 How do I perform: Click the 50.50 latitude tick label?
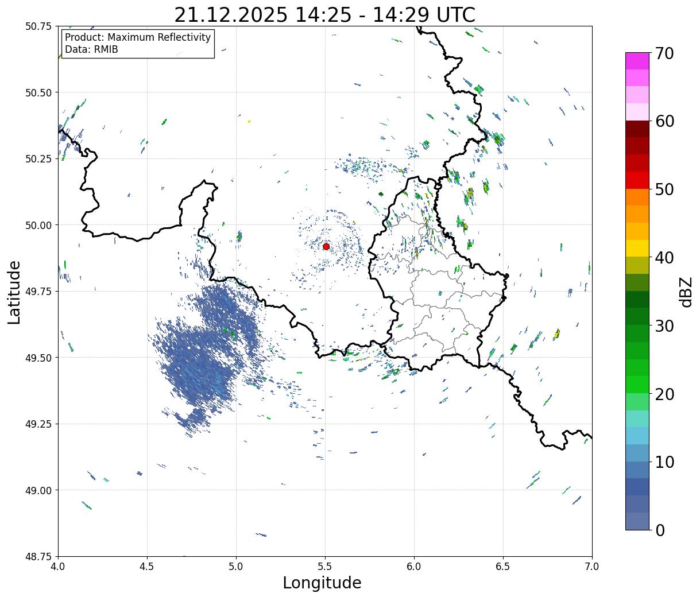38,92
